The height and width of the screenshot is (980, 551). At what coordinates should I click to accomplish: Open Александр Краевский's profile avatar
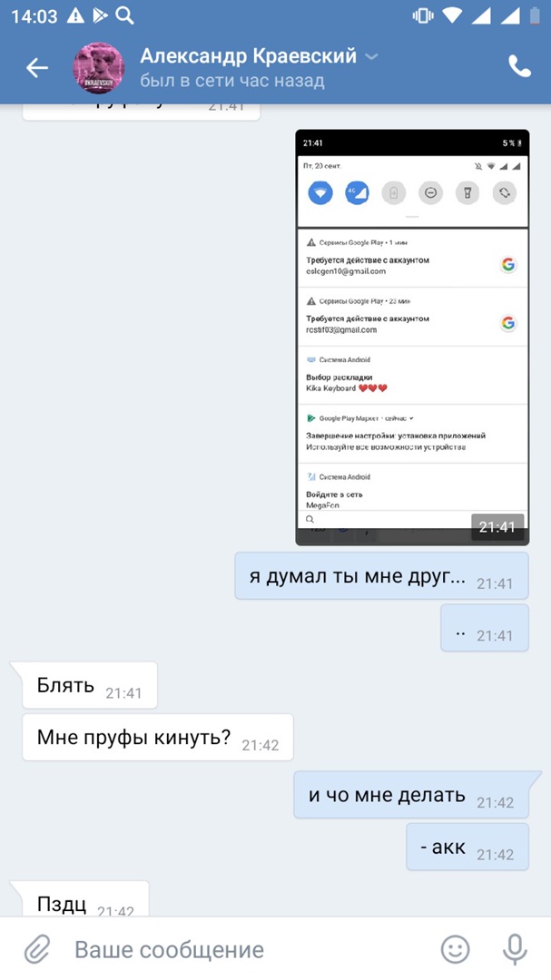[98, 67]
